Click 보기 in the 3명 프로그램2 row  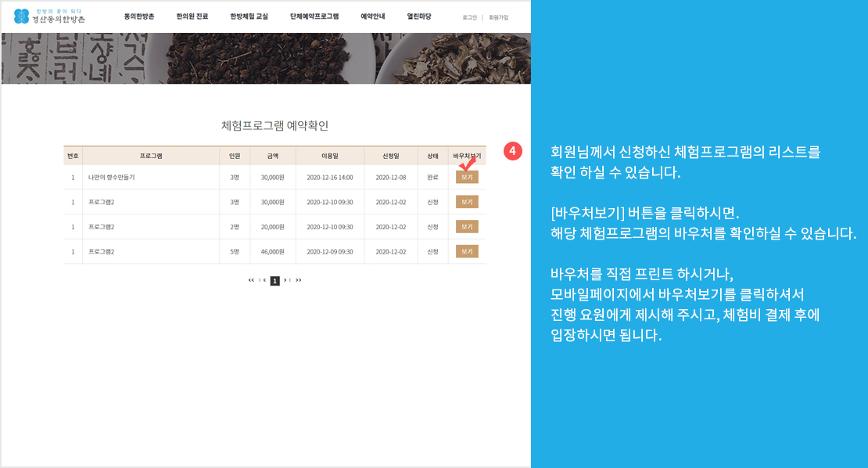pos(467,202)
